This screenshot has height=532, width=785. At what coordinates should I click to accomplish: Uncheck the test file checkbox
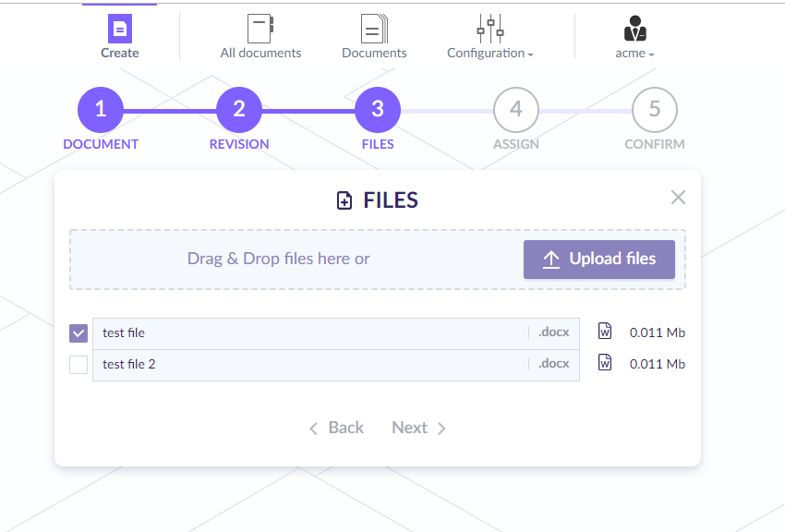[78, 332]
